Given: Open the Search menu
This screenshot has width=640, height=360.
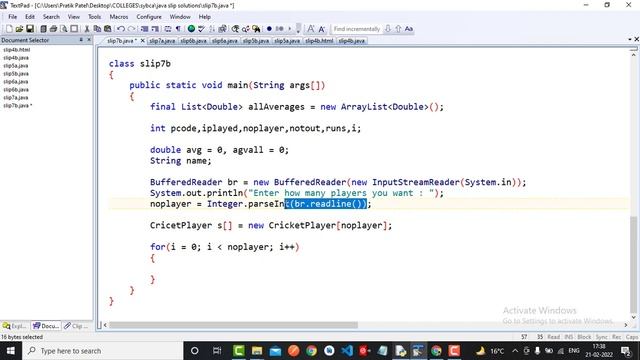Looking at the screenshot, I should click(51, 17).
